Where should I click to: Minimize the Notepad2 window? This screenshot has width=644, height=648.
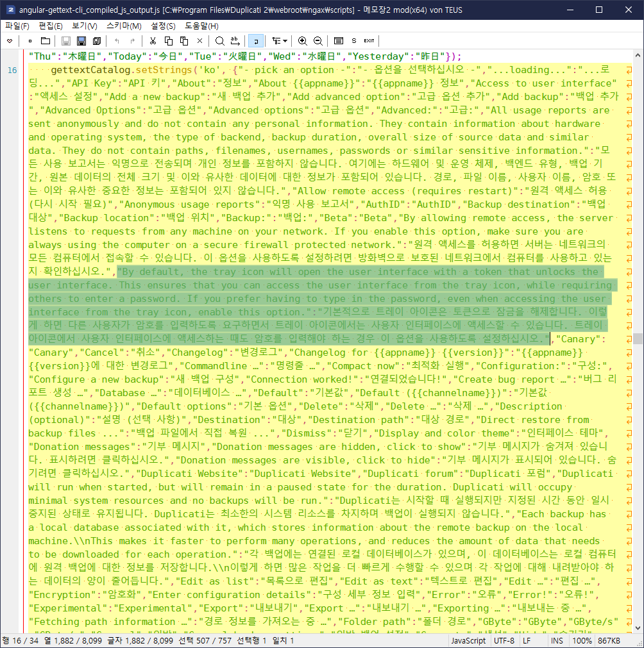pyautogui.click(x=570, y=10)
